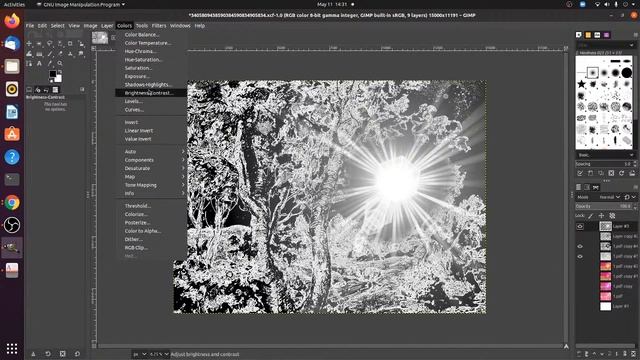640x360 pixels.
Task: Expand the Desaturate submenu
Action: tap(151, 168)
